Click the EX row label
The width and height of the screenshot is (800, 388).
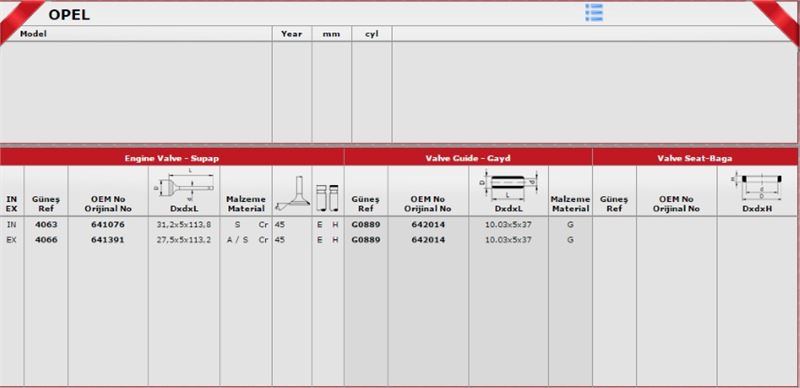point(11,239)
